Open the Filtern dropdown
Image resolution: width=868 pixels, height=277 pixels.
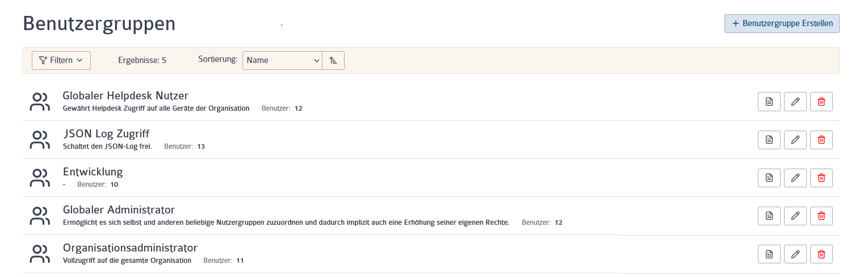[61, 60]
